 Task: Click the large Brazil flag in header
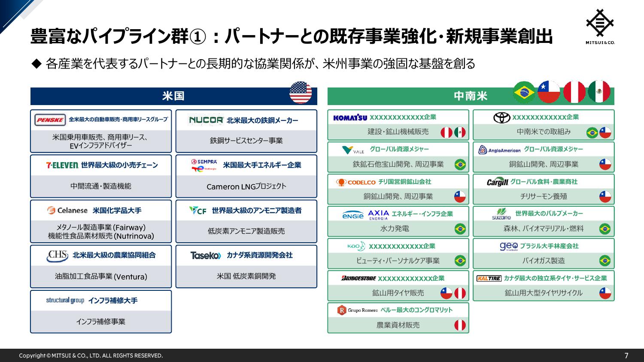click(524, 92)
